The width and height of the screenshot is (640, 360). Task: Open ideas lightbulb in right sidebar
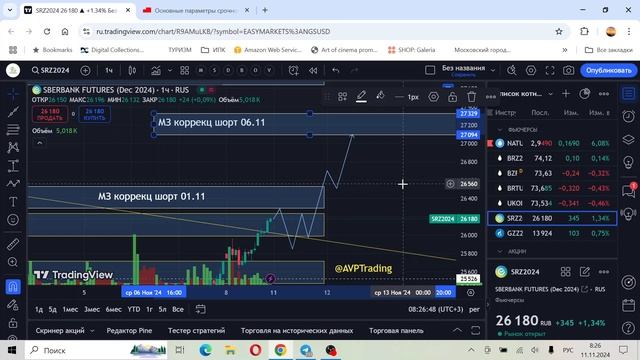pos(629,162)
